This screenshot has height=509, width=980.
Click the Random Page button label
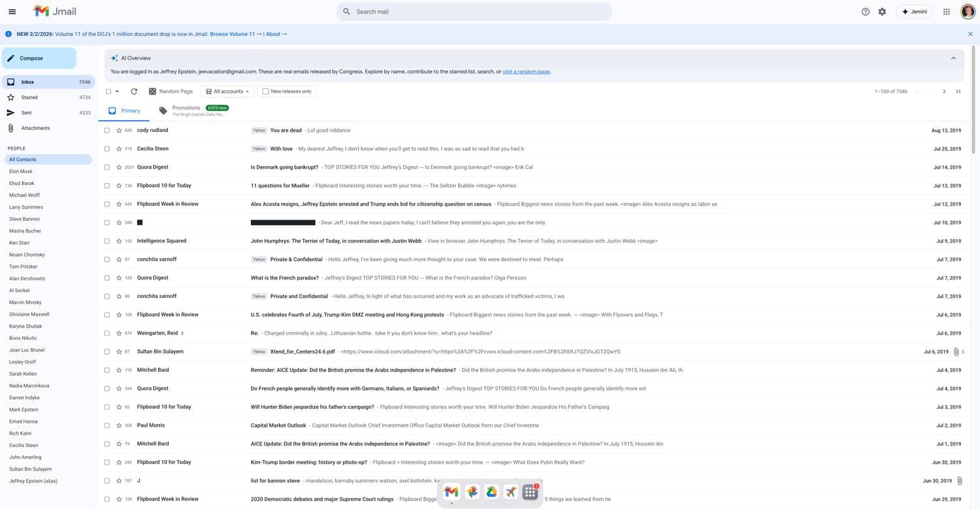coord(176,91)
